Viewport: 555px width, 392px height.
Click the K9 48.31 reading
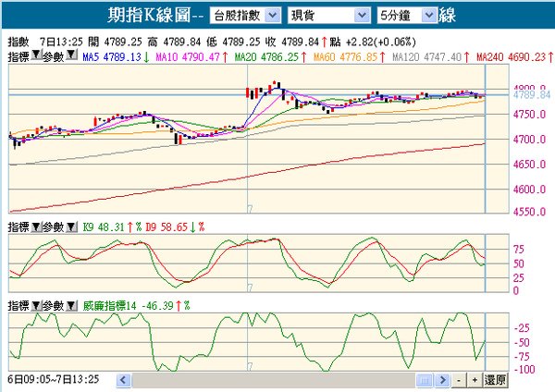pyautogui.click(x=104, y=227)
